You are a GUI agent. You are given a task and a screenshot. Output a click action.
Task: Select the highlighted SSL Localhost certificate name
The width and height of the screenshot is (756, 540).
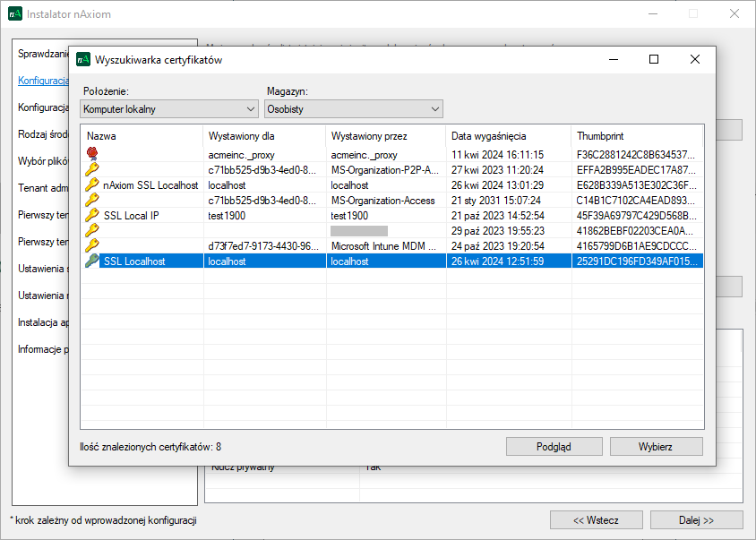134,261
